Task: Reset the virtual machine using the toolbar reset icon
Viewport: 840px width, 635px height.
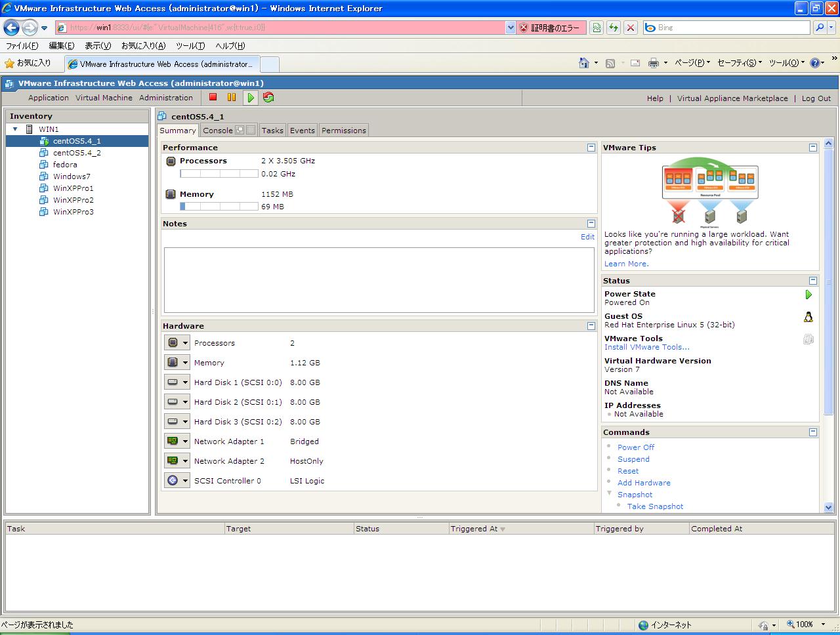Action: 268,97
